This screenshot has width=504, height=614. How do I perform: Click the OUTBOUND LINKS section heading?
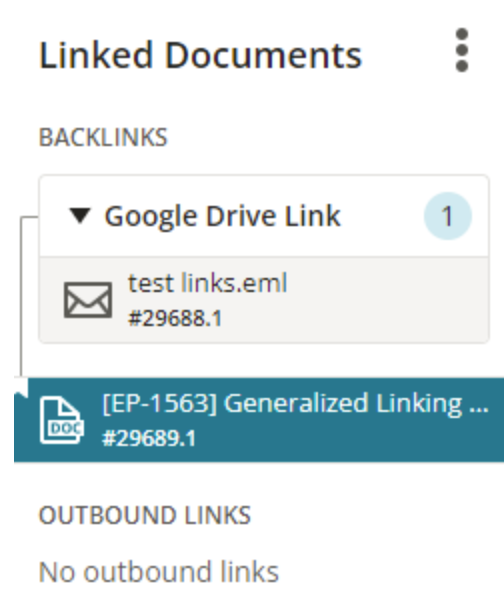point(145,515)
